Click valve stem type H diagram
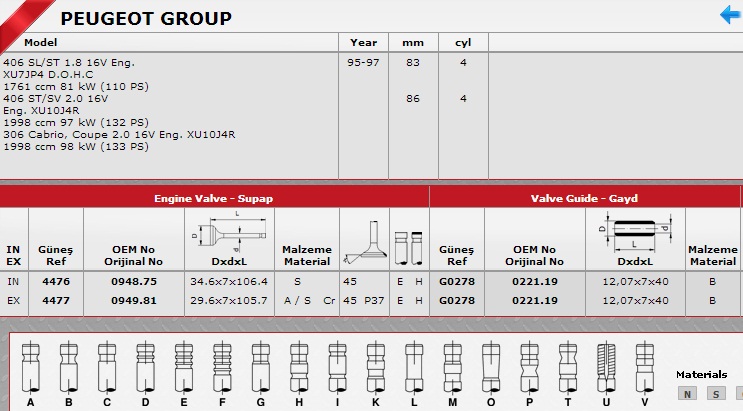 [x=298, y=367]
